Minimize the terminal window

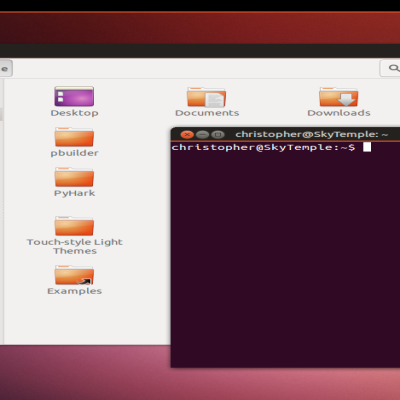[202, 135]
